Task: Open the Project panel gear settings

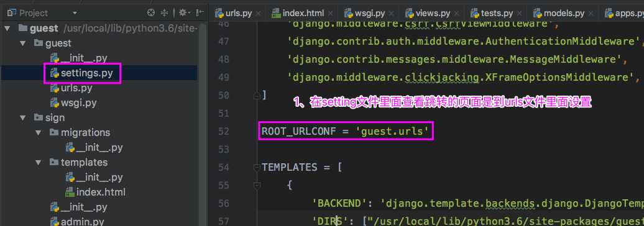Action: [183, 12]
